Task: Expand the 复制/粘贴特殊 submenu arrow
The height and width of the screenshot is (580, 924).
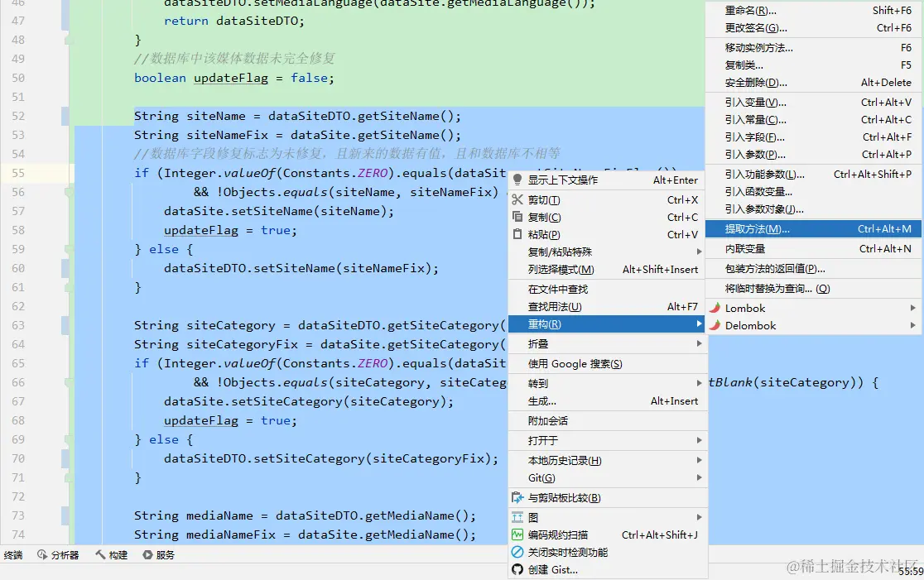Action: point(699,252)
